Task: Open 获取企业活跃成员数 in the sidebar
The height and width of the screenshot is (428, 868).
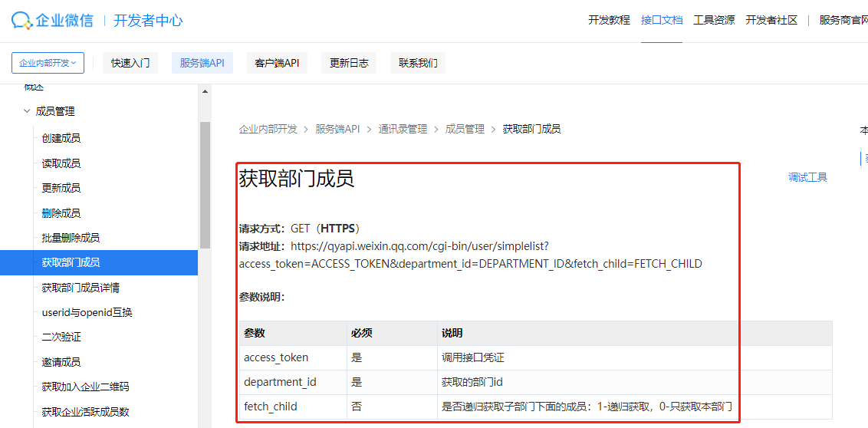Action: tap(85, 411)
